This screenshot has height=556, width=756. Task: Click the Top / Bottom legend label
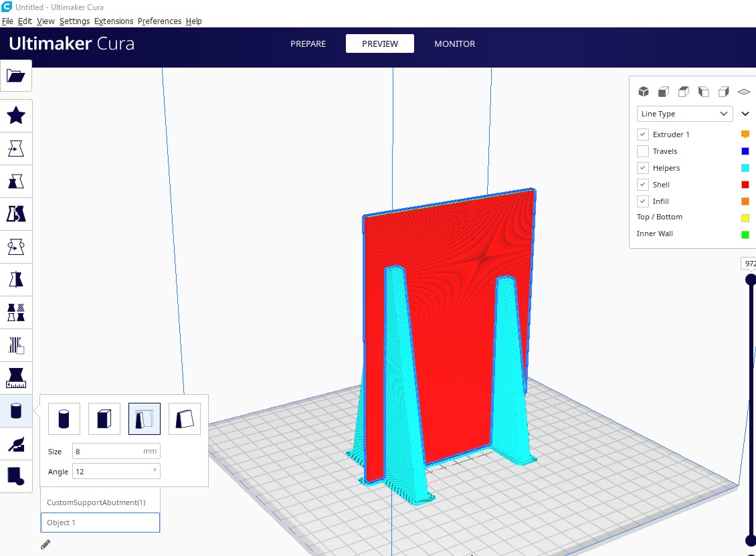tap(659, 217)
